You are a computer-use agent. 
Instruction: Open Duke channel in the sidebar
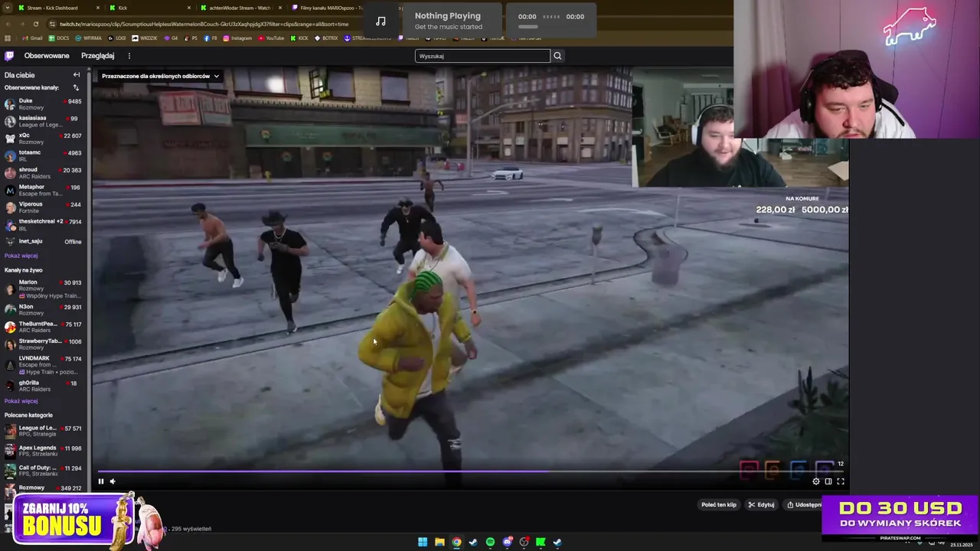tap(43, 104)
